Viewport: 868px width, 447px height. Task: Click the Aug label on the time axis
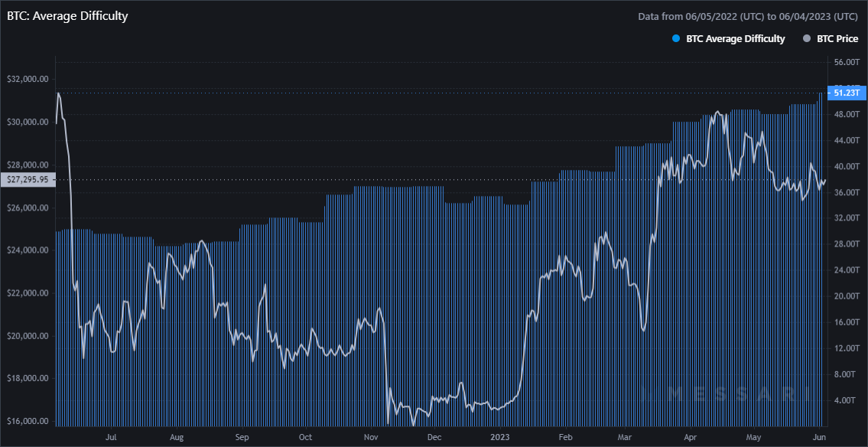point(175,436)
